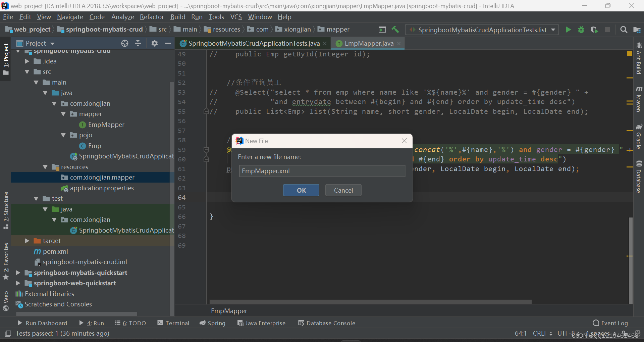
Task: Open the 6: TODO tool window
Action: click(x=130, y=323)
